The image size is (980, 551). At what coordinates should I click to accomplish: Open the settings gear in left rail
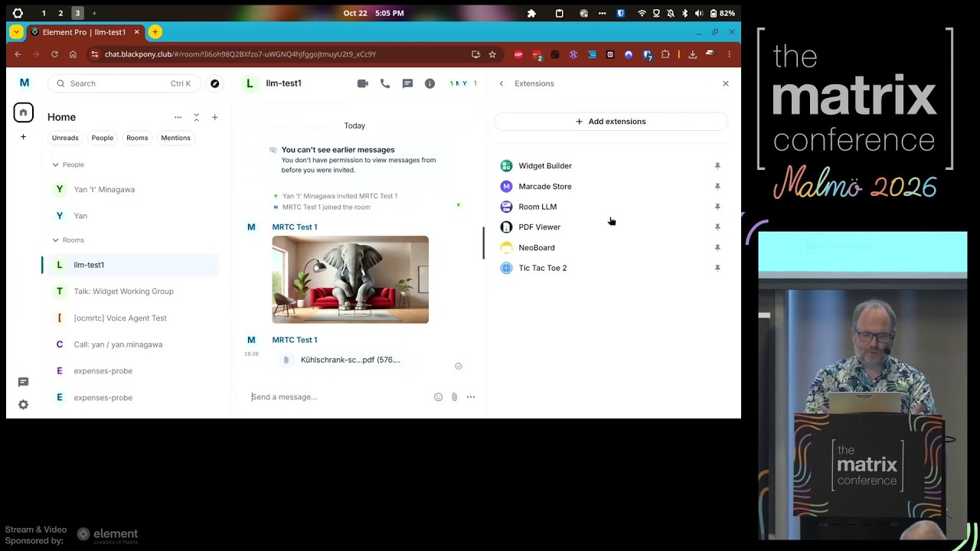(23, 405)
